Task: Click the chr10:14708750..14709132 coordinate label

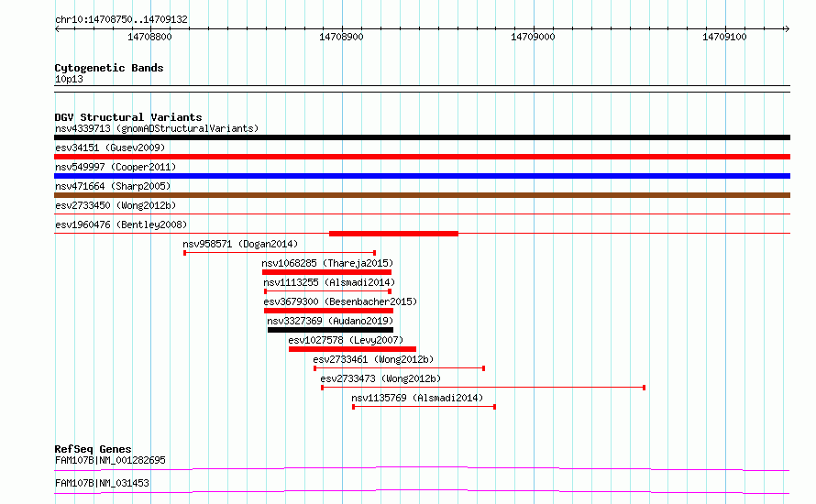Action: tap(121, 20)
